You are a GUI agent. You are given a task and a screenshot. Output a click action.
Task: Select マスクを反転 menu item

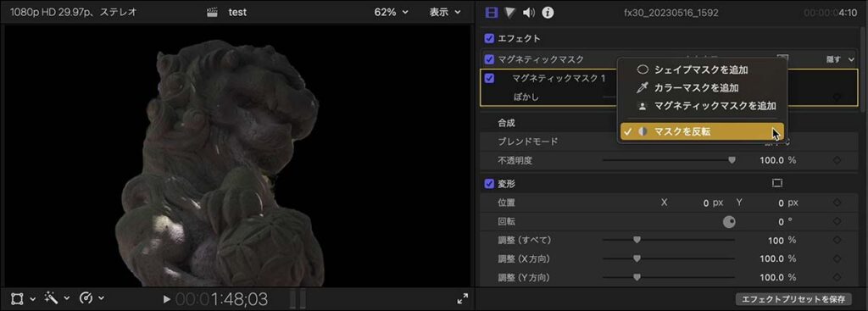(x=702, y=131)
